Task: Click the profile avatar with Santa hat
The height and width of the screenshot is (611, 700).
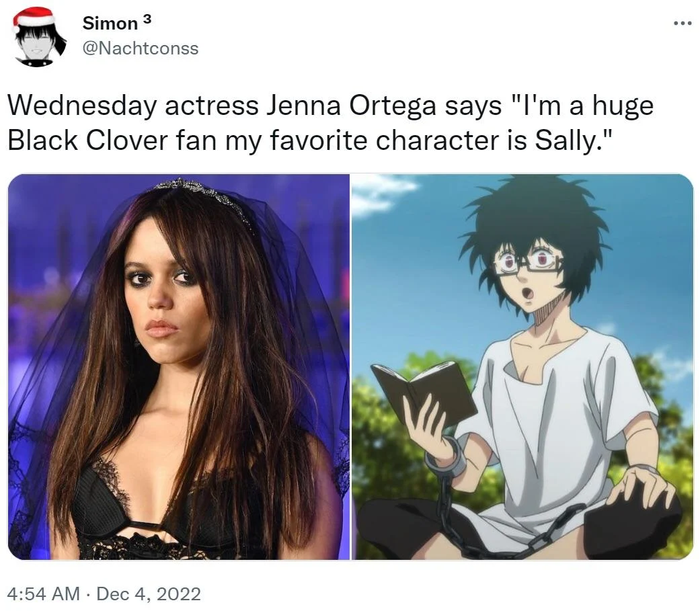Action: coord(38,36)
